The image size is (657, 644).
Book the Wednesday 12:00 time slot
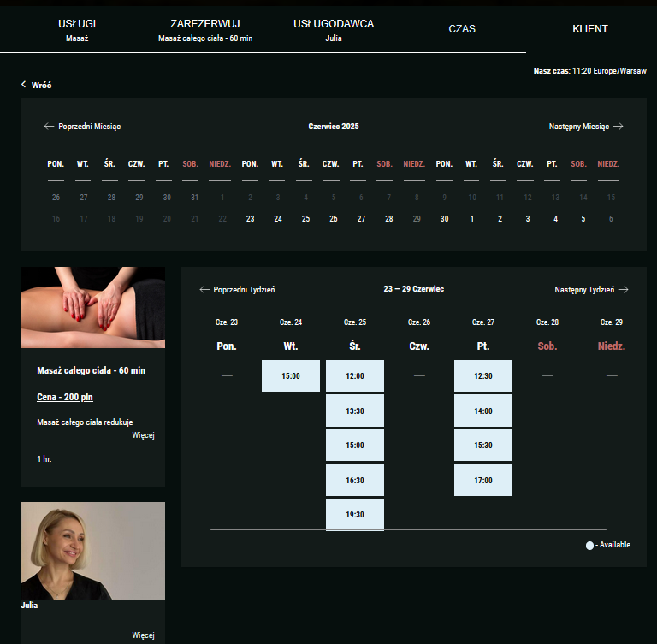tap(355, 375)
